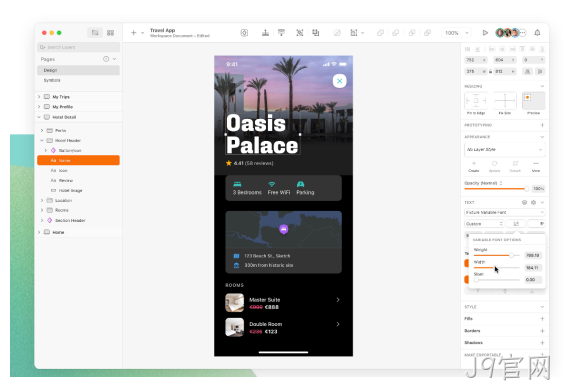Viewport: 564px width, 391px height.
Task: Select the Rooms group layer
Action: (x=78, y=210)
